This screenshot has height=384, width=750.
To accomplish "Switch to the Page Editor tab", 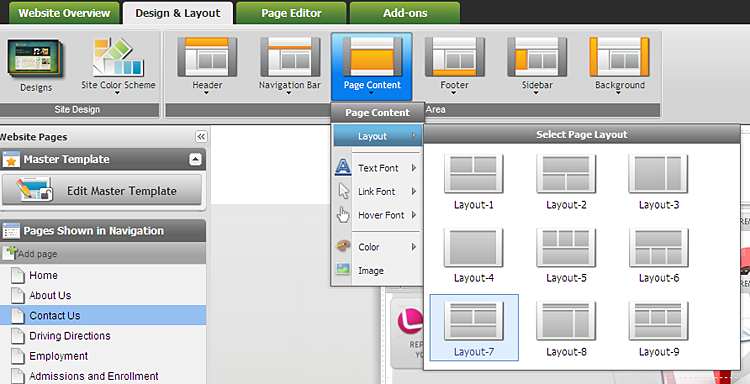I will click(x=291, y=13).
